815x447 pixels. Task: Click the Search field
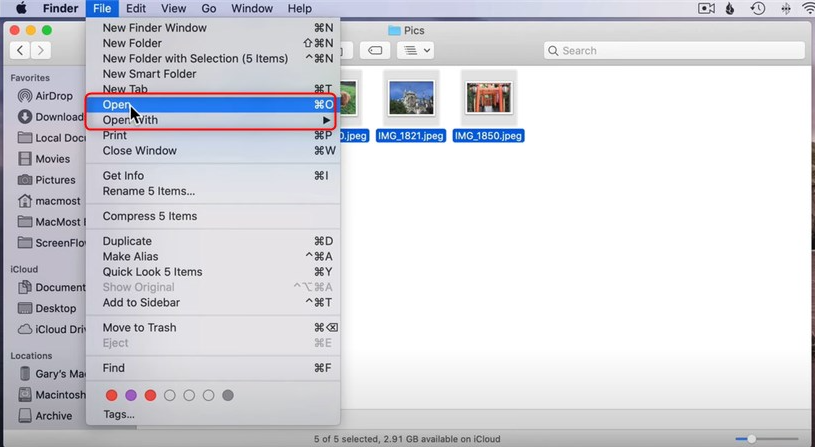coord(674,50)
